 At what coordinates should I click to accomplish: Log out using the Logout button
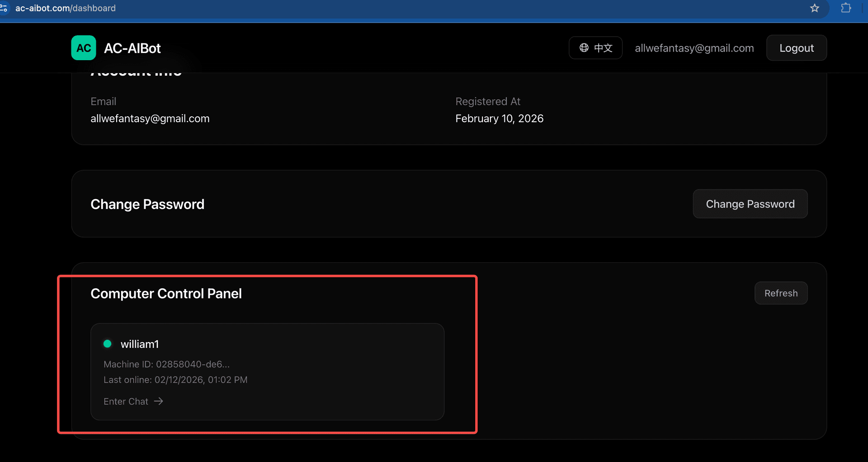point(796,48)
